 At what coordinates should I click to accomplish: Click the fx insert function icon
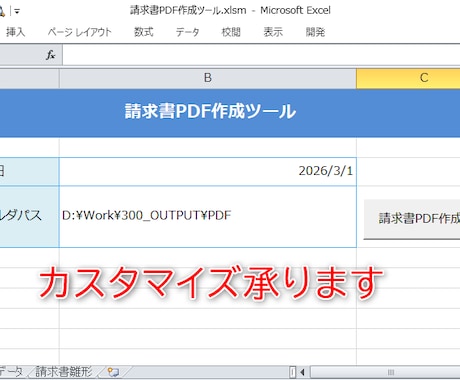[51, 55]
